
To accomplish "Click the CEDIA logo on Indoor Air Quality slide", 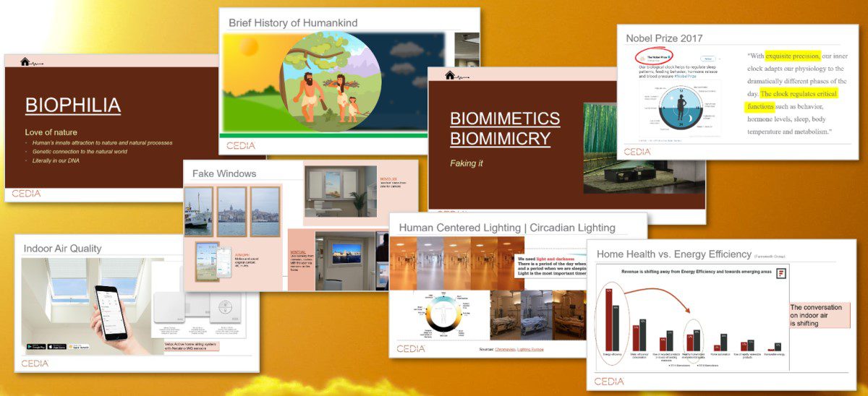I will point(35,363).
